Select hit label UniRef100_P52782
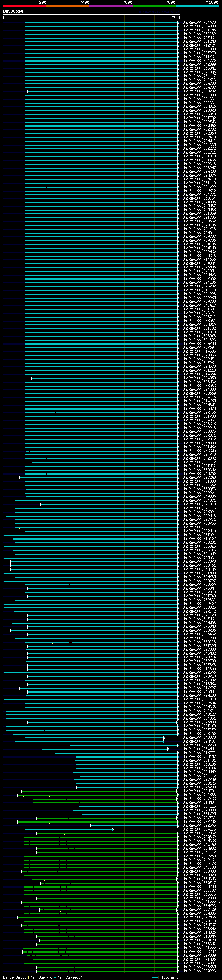The width and height of the screenshot is (222, 980). (x=199, y=129)
